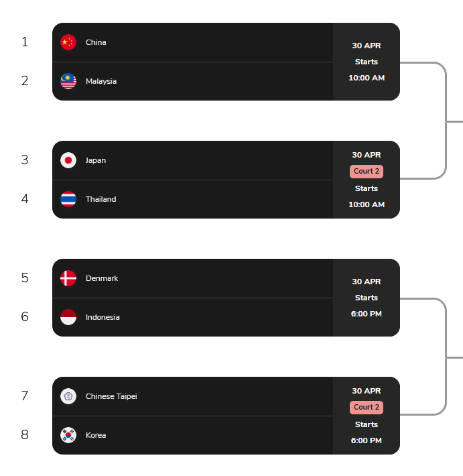Click the Indonesia flag icon
This screenshot has height=476, width=463.
(68, 317)
